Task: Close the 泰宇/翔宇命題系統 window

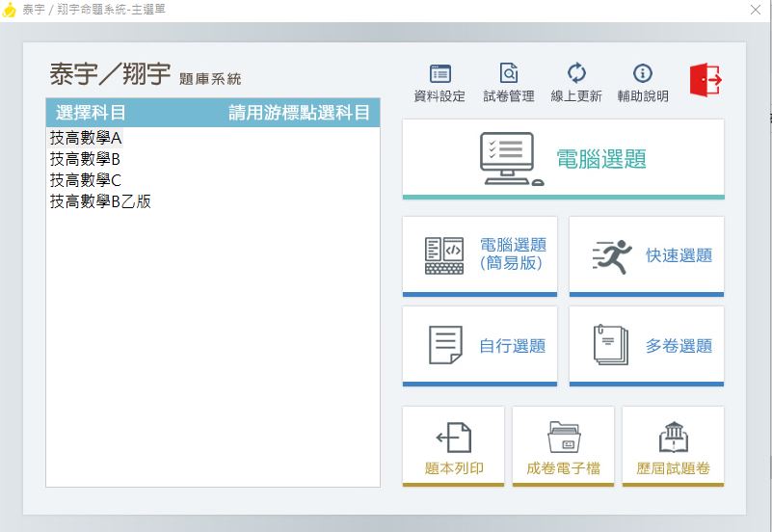Action: click(x=755, y=9)
